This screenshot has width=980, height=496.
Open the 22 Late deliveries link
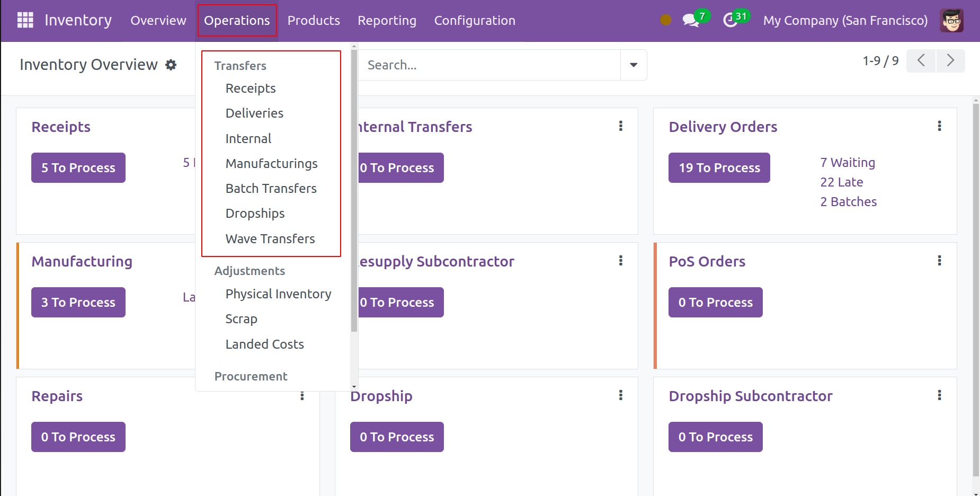click(841, 182)
